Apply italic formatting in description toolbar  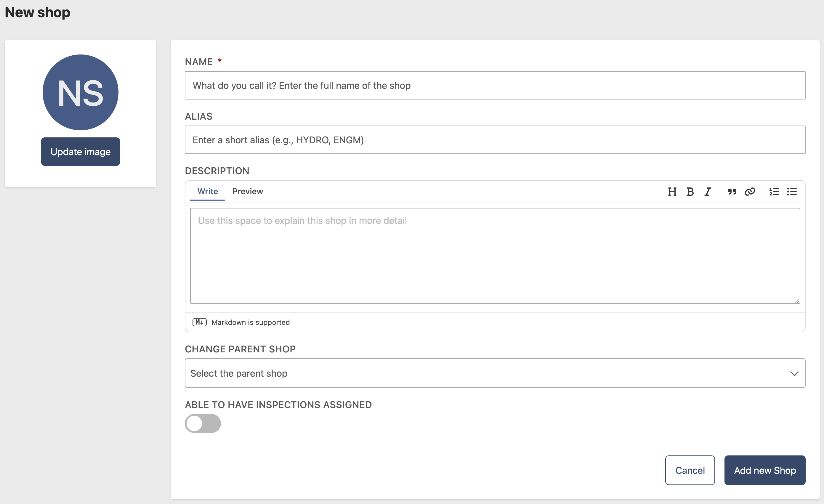[708, 192]
